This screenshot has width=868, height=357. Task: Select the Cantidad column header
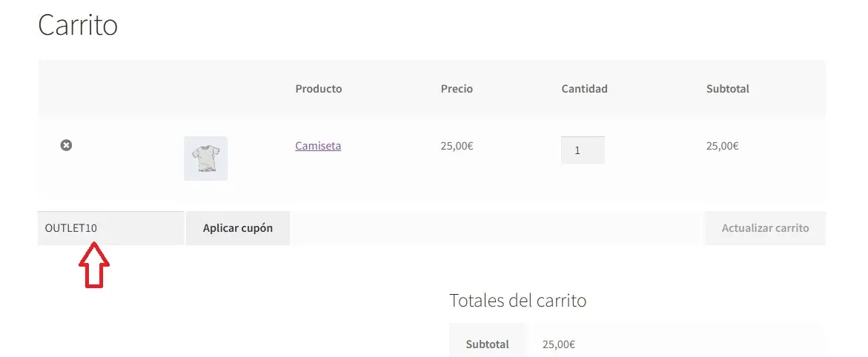(584, 89)
